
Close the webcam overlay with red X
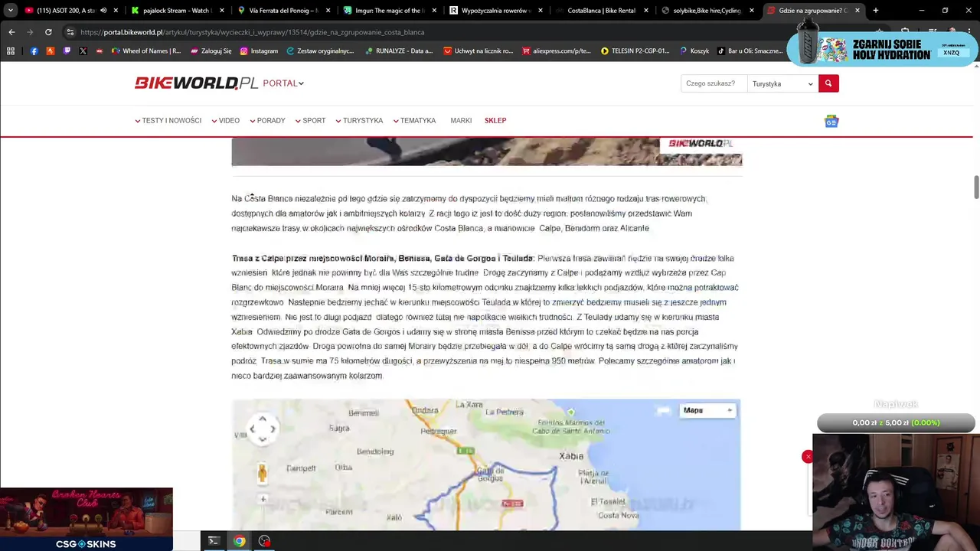click(807, 457)
